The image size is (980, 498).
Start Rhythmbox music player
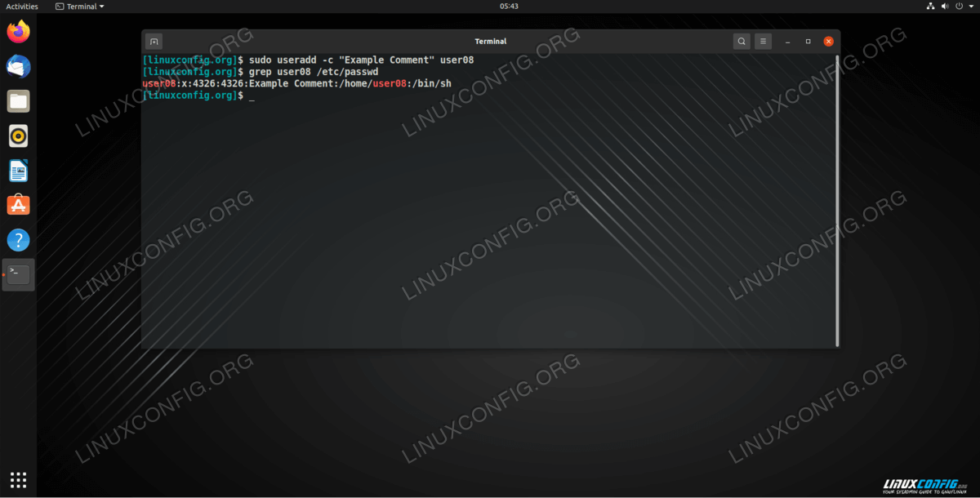coord(18,136)
